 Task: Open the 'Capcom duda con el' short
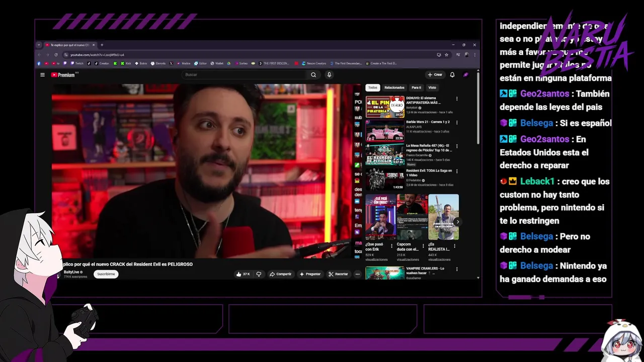[412, 217]
